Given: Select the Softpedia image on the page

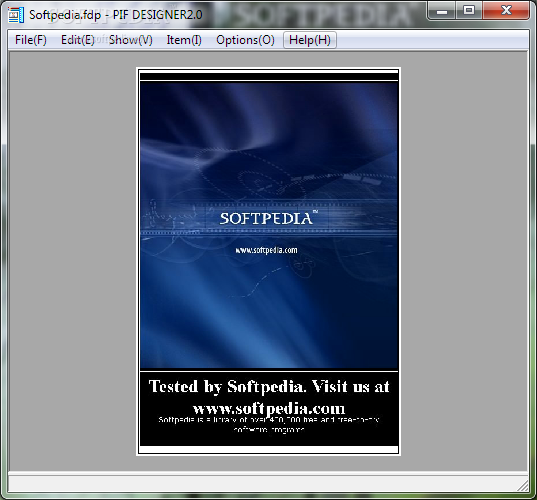Looking at the screenshot, I should tap(269, 225).
